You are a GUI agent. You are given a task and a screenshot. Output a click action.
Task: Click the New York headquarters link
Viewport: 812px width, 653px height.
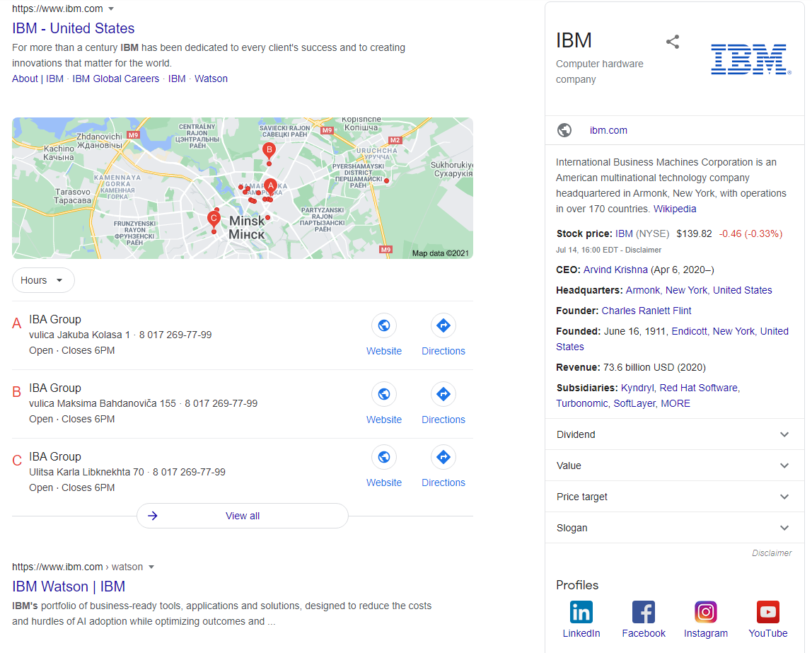[x=685, y=291]
